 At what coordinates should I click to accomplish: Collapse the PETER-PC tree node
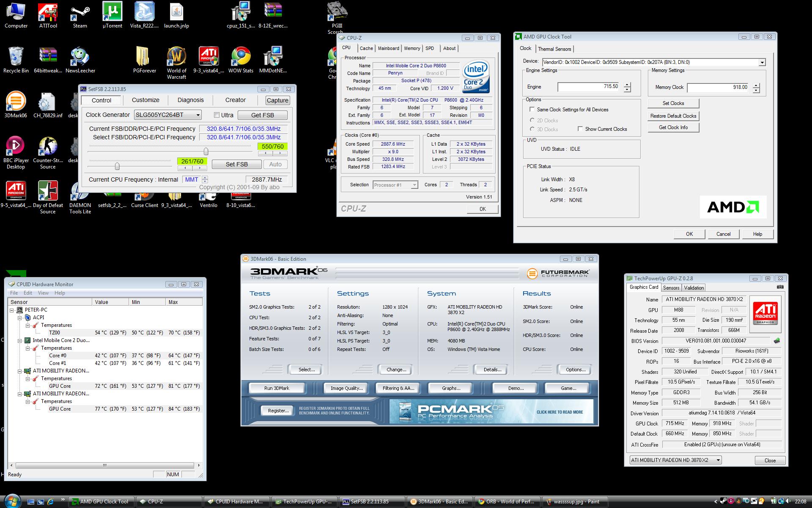pyautogui.click(x=12, y=310)
